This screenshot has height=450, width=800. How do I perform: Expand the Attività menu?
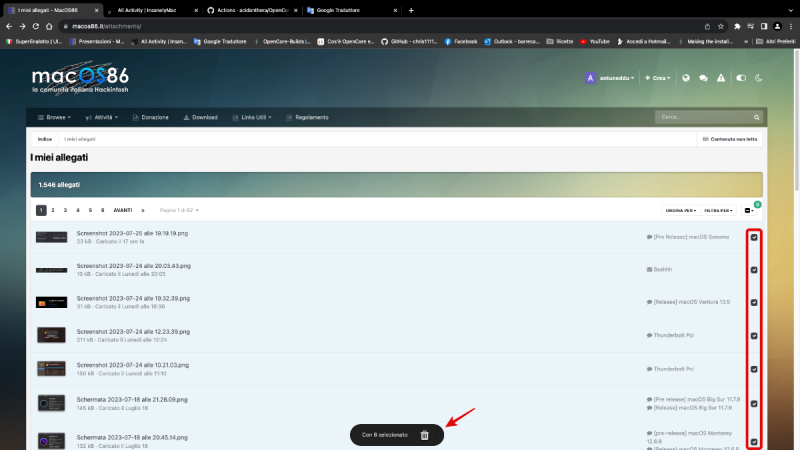coord(102,117)
